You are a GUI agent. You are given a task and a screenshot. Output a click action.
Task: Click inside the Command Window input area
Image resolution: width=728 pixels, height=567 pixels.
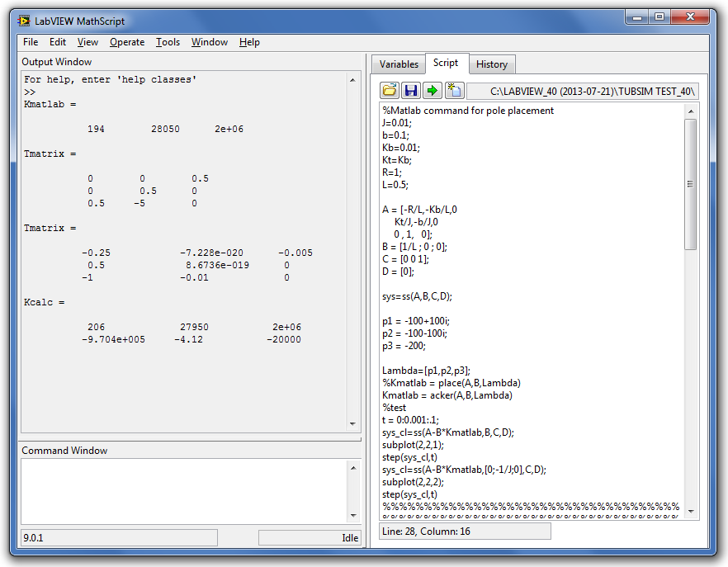(182, 490)
